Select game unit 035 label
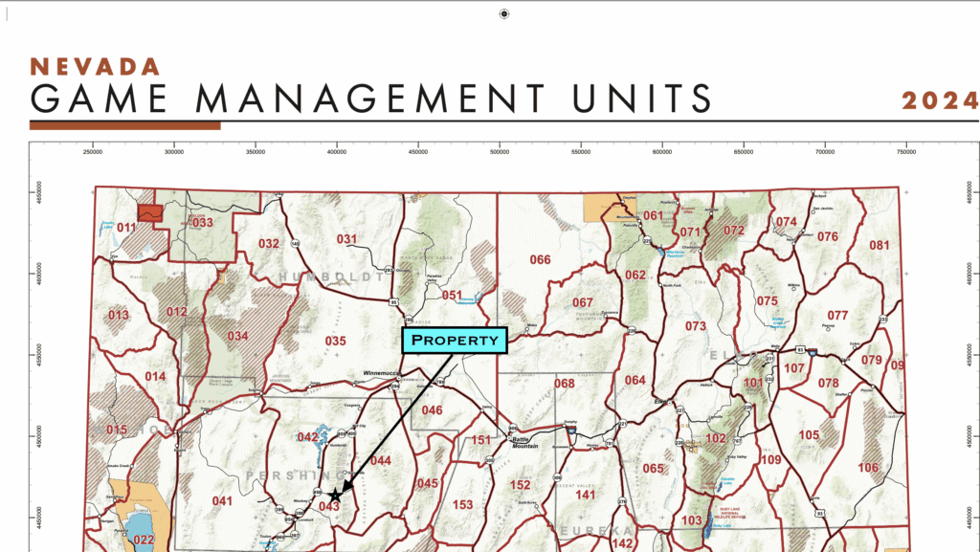The image size is (980, 552). point(335,342)
